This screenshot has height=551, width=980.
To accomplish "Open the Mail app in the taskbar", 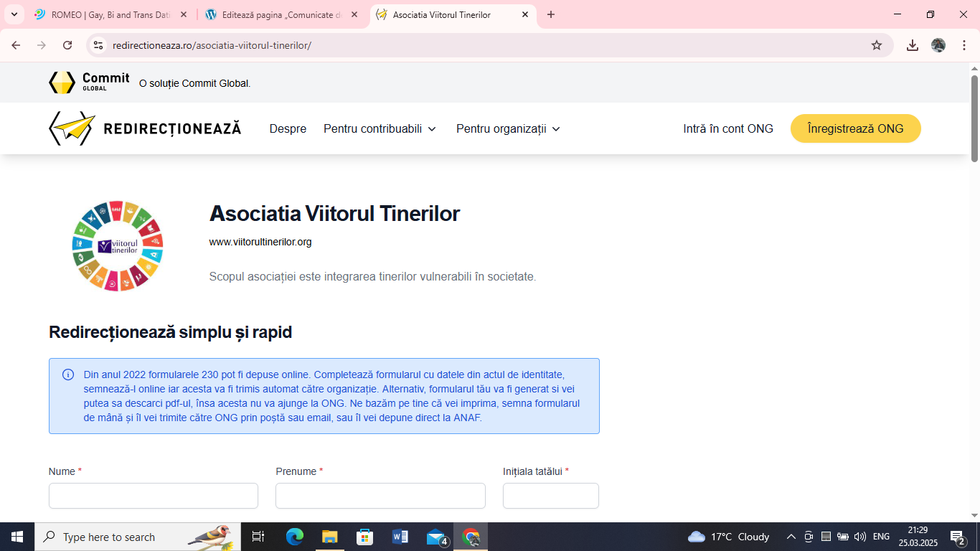I will click(x=436, y=537).
